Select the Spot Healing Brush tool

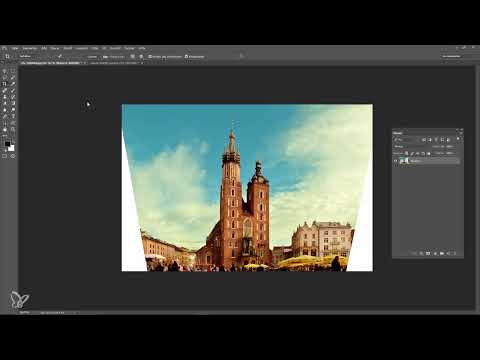[5, 90]
